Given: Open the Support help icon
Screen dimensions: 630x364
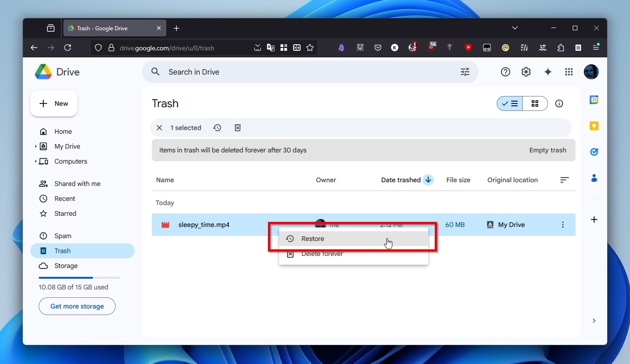Looking at the screenshot, I should pyautogui.click(x=506, y=72).
